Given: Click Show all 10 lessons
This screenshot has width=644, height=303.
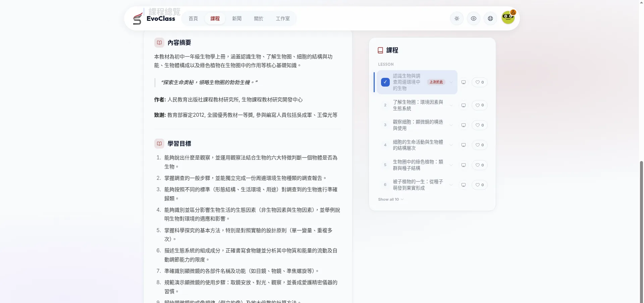Looking at the screenshot, I should pyautogui.click(x=391, y=199).
